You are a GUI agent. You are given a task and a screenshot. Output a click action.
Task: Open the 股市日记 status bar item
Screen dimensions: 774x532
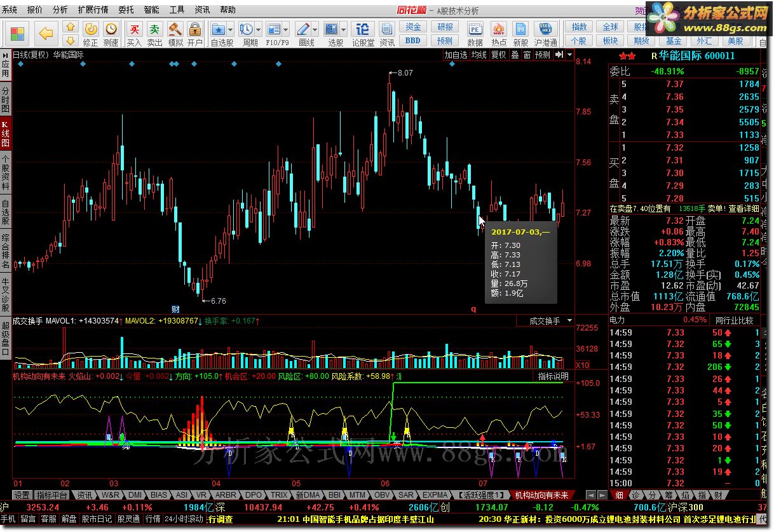click(x=97, y=519)
